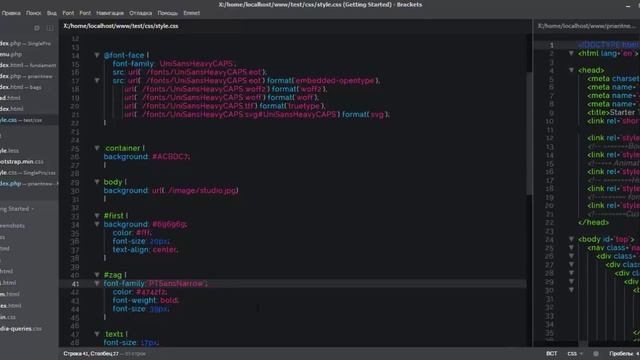Click the left editor vertical scrollbar

pyautogui.click(x=529, y=134)
